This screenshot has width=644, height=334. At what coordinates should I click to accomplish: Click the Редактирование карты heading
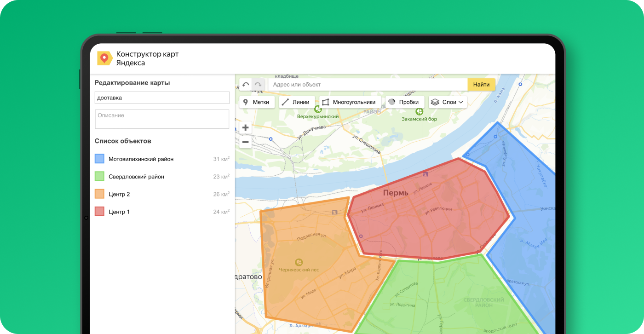tap(132, 83)
